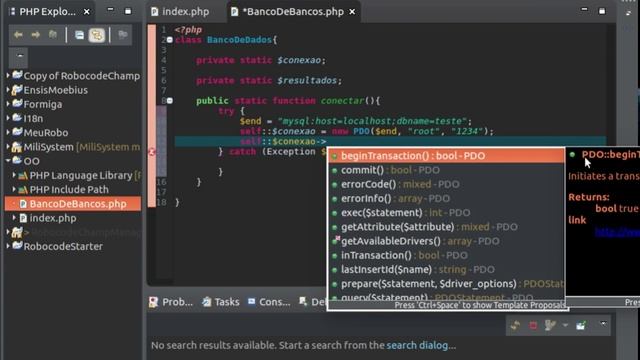Viewport: 640px width, 360px height.
Task: Select Copy of RobocodeChamp project label
Action: tap(82, 76)
